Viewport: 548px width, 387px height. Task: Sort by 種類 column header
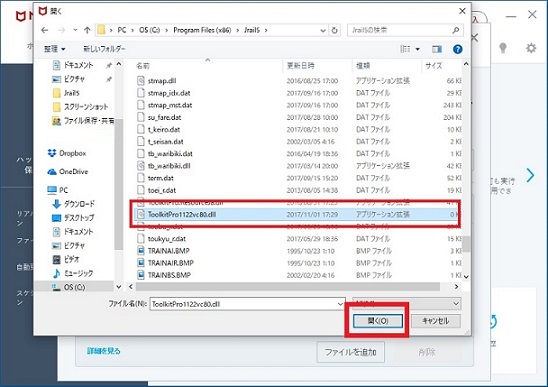(363, 66)
